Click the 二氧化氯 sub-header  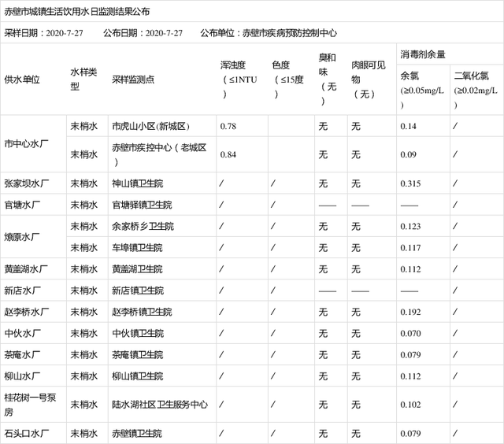pyautogui.click(x=476, y=91)
